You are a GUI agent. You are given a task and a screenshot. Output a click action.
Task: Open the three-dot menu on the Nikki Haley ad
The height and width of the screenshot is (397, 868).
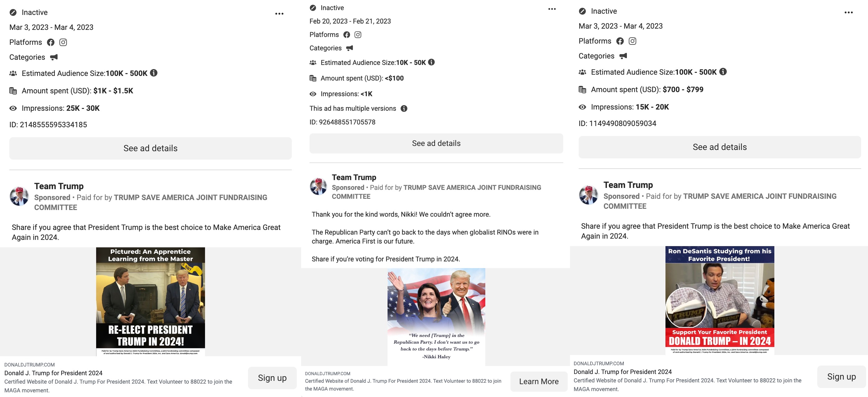[552, 9]
